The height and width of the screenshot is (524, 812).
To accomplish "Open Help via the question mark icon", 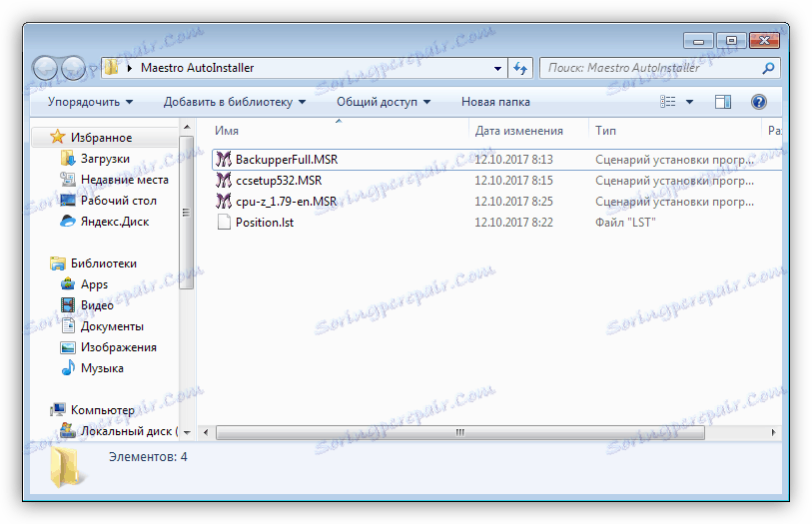I will tap(759, 102).
